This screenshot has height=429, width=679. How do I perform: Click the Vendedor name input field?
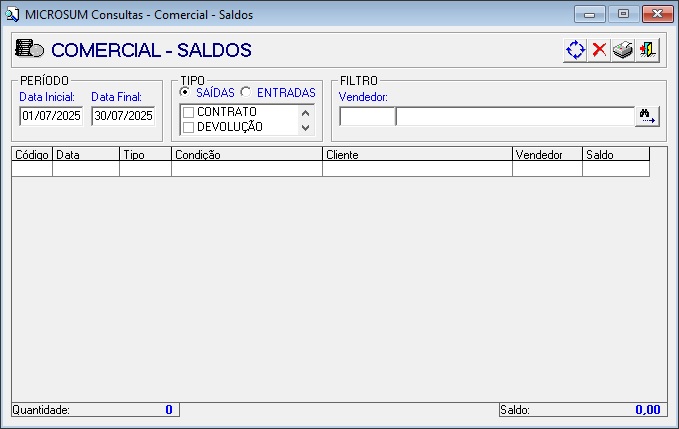(515, 116)
